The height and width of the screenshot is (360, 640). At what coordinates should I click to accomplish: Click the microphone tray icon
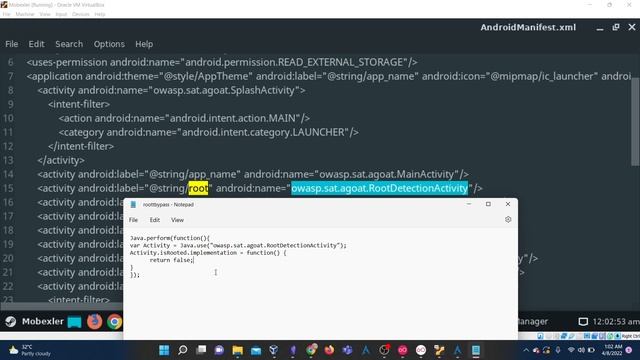pos(558,350)
